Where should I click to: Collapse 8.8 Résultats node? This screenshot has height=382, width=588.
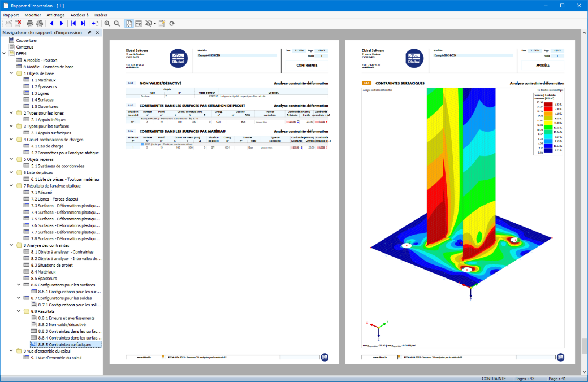click(19, 311)
